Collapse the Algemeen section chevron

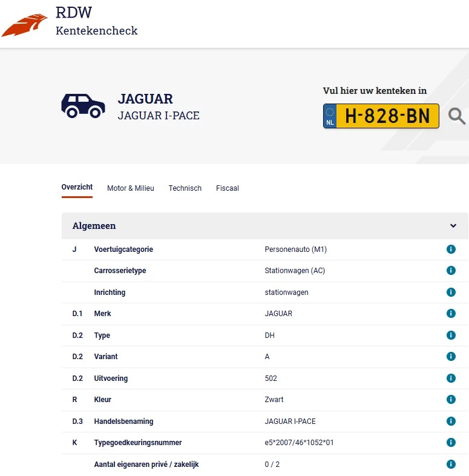coord(453,226)
